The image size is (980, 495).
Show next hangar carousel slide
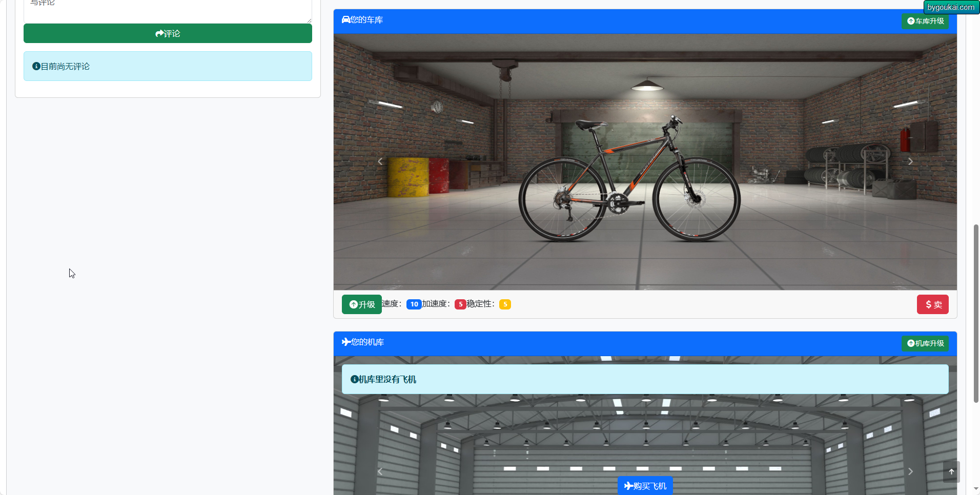(x=910, y=471)
